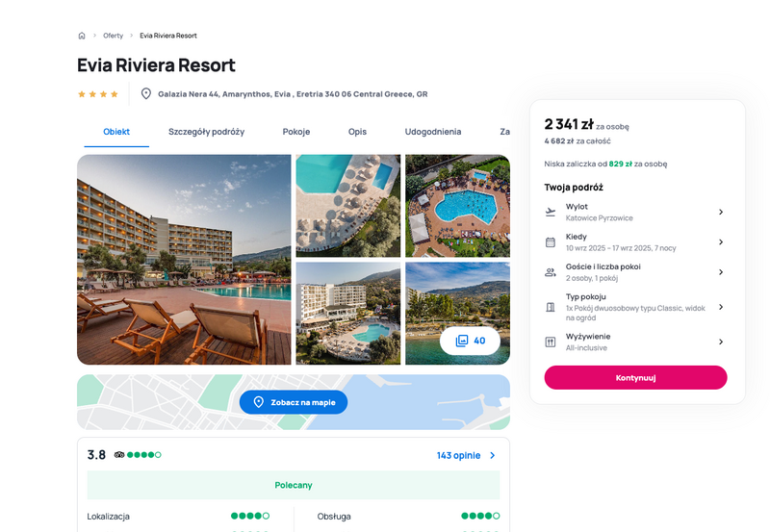Click the calendar icon next to Kiedy
Image resolution: width=770 pixels, height=532 pixels.
tap(551, 242)
